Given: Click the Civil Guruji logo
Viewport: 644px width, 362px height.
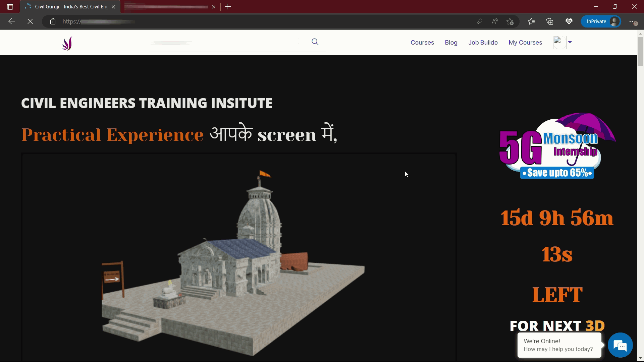Looking at the screenshot, I should 67,43.
